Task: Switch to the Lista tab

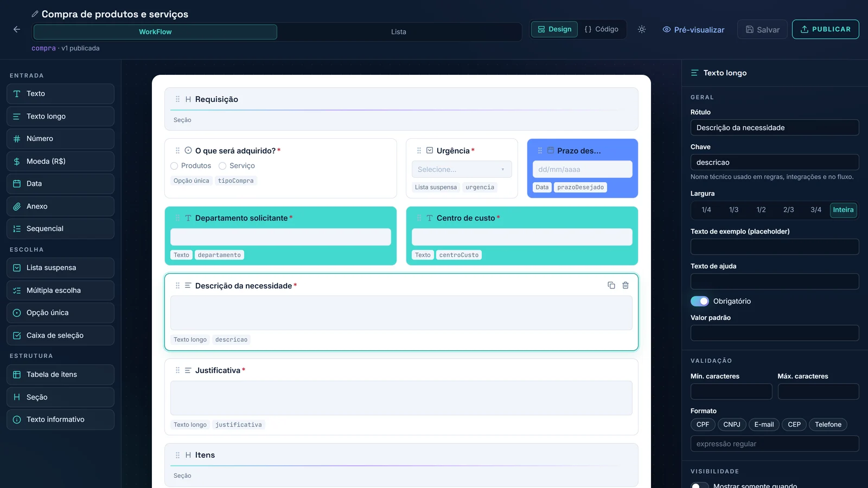Action: (x=399, y=32)
